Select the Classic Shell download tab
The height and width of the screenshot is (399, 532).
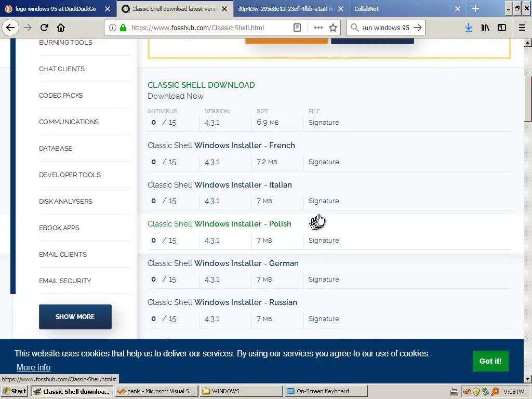(x=175, y=9)
